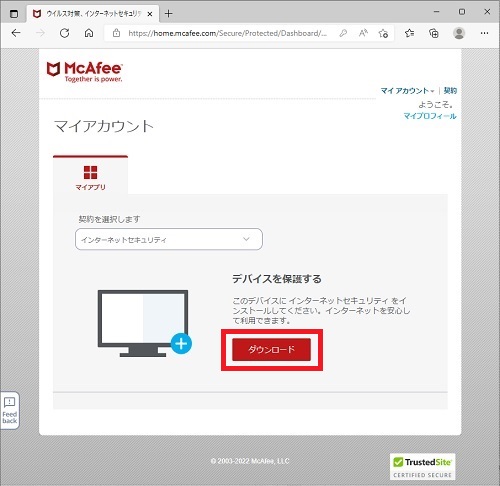Open the read aloud icon

point(363,33)
